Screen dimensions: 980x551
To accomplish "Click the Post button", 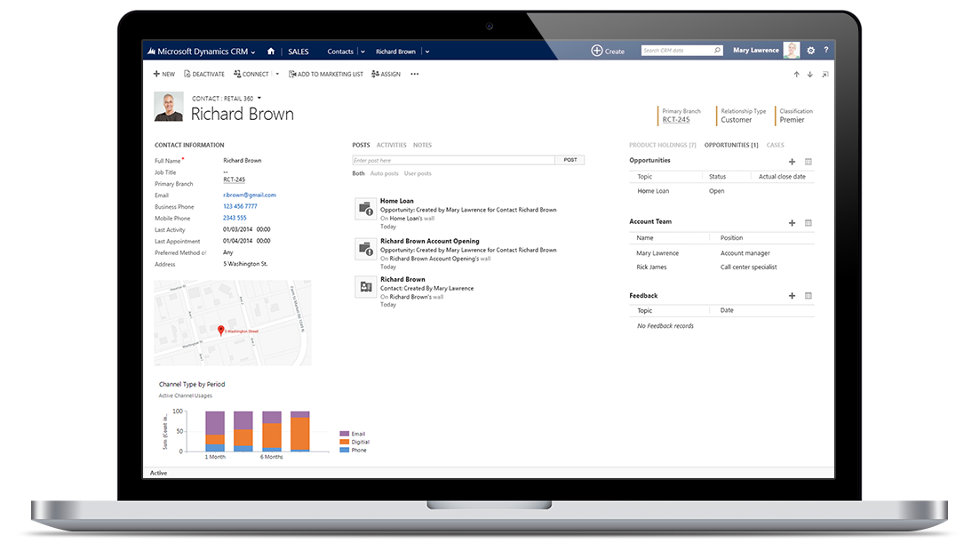I will click(x=570, y=160).
